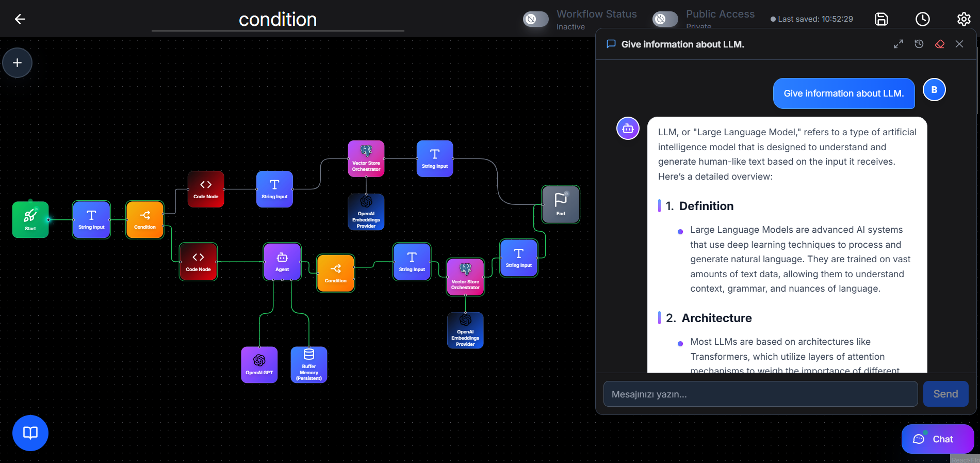The height and width of the screenshot is (463, 980).
Task: Close the chat panel
Action: 959,44
